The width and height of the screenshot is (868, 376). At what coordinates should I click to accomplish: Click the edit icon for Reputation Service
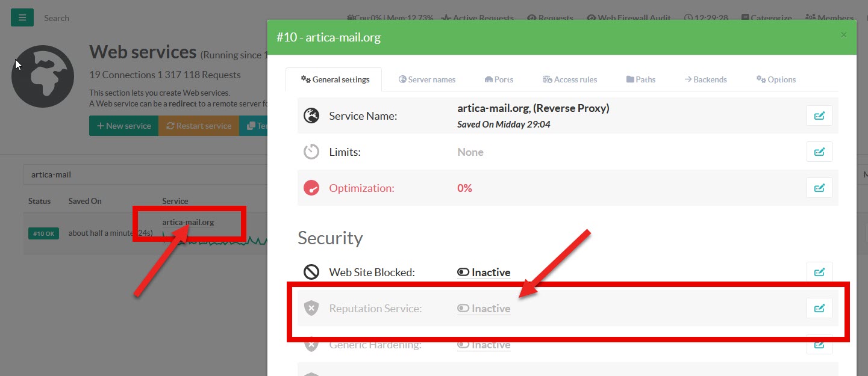pos(819,308)
